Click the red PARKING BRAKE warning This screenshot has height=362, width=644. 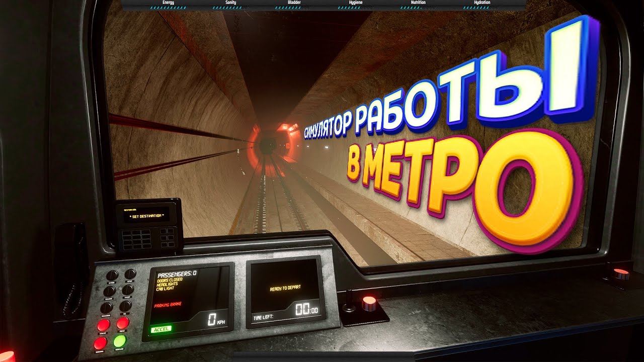pos(169,305)
